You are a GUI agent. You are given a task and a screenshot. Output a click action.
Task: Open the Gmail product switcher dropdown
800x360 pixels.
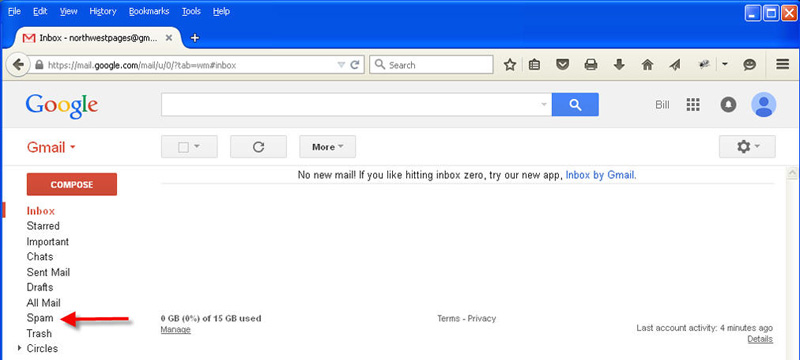tap(51, 147)
